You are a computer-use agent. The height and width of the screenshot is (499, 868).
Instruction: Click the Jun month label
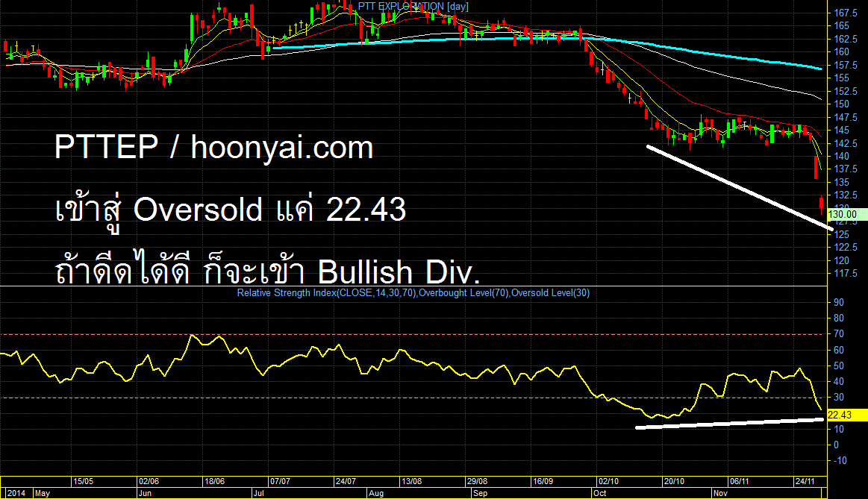tap(145, 493)
